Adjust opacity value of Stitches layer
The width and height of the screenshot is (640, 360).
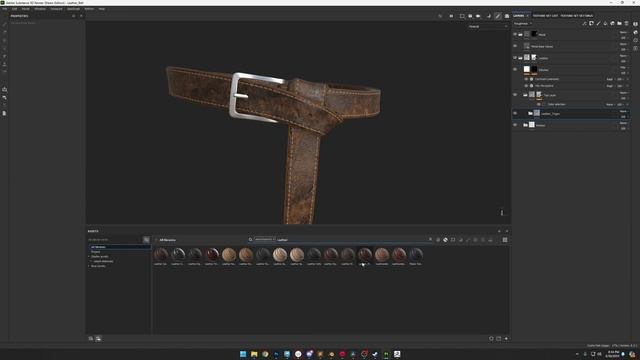(x=623, y=73)
